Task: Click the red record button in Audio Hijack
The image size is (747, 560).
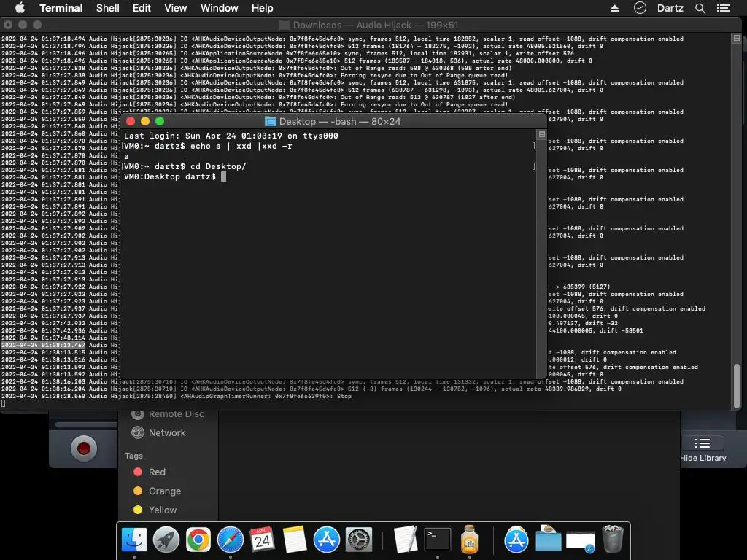Action: coord(84,448)
